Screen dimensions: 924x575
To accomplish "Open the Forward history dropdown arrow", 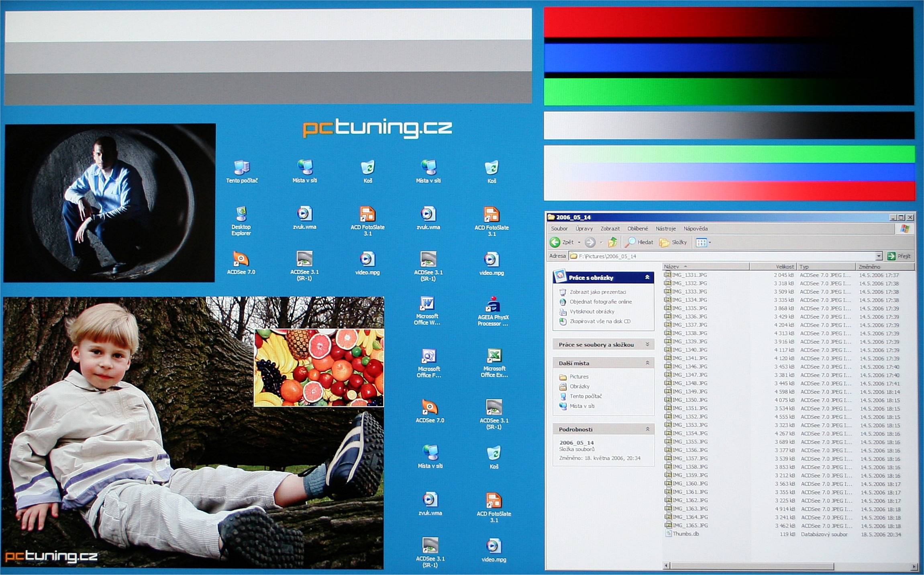I will (x=601, y=242).
